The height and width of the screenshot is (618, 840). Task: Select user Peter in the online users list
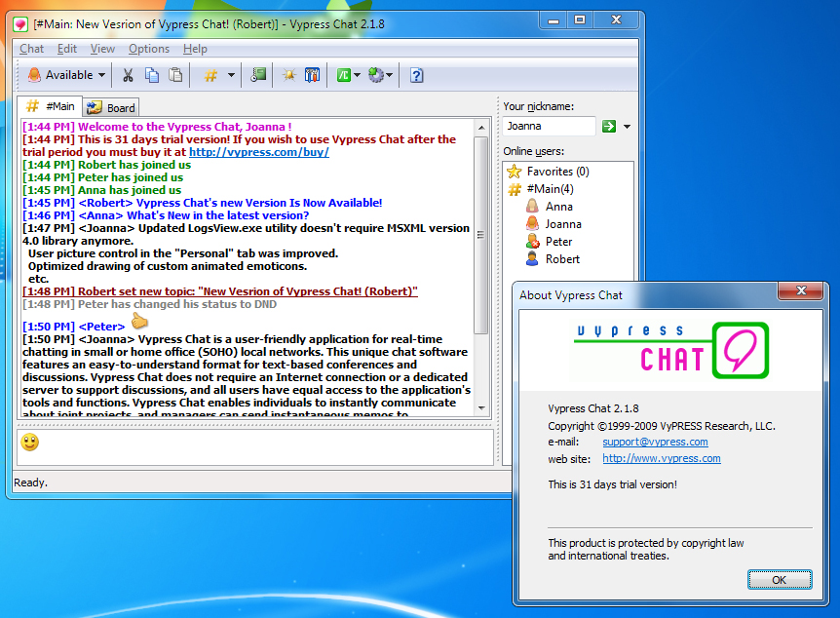[x=550, y=242]
